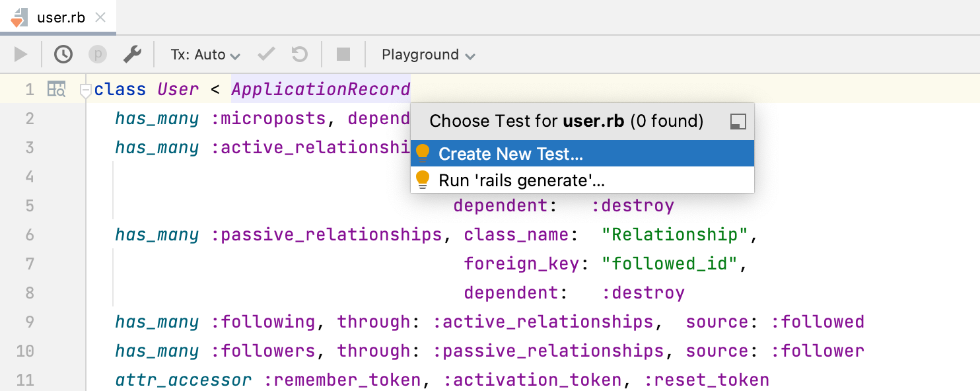The image size is (980, 391).
Task: Roll back the transaction with the revert icon
Action: click(298, 54)
